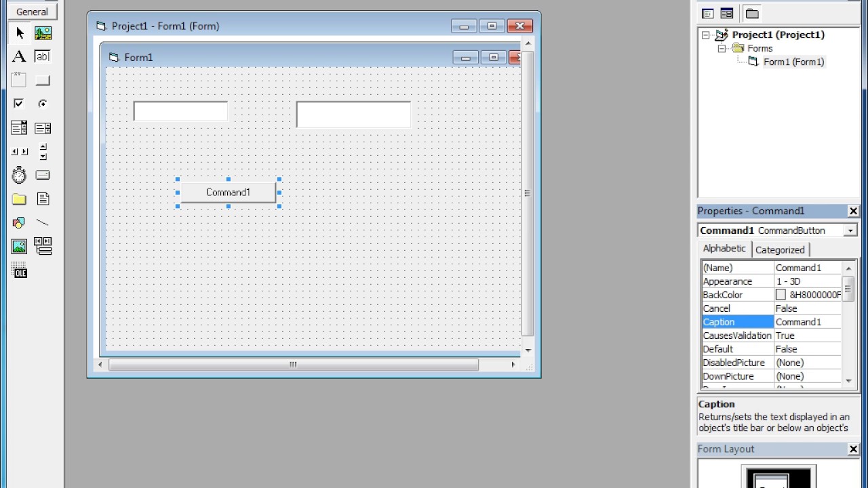
Task: Select the FileListBox tool
Action: tap(43, 199)
